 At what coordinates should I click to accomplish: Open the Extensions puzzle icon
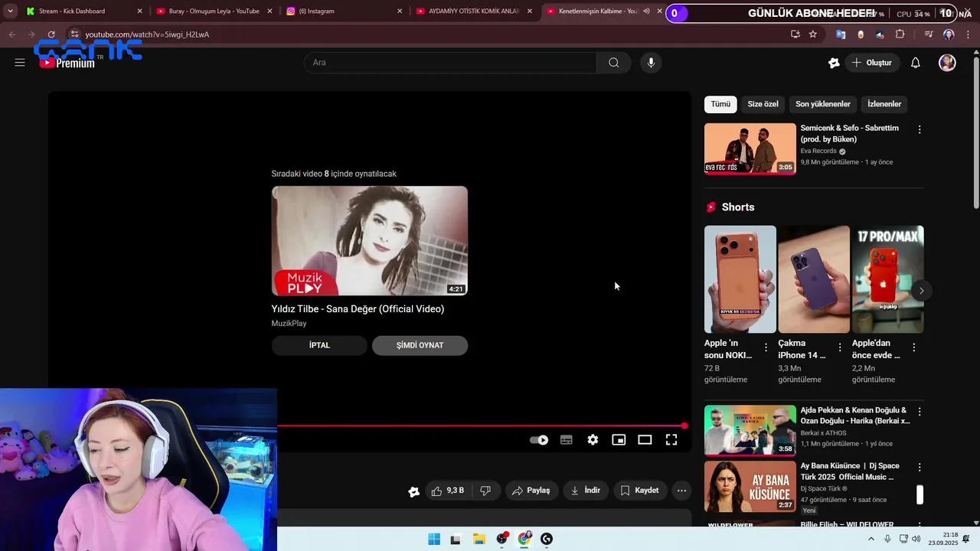[900, 34]
